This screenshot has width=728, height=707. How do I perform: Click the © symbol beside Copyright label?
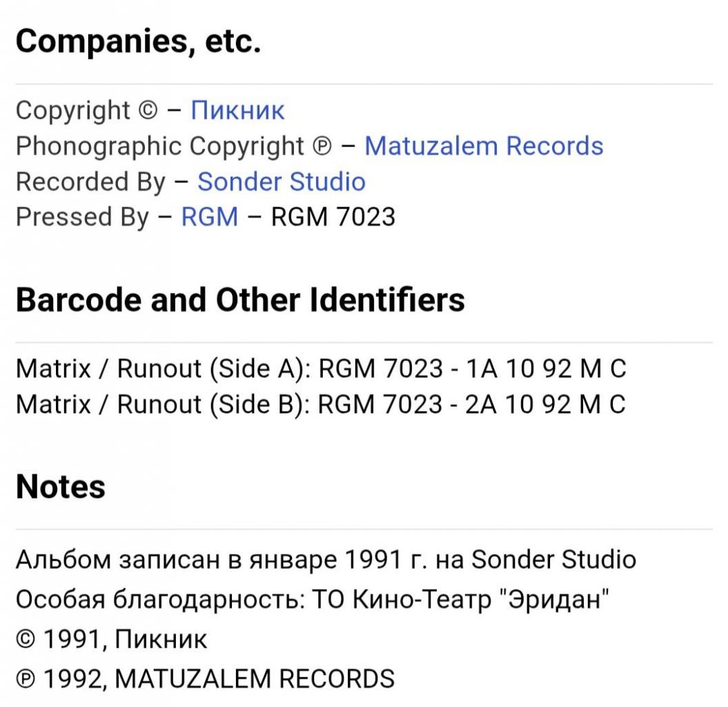[x=148, y=110]
